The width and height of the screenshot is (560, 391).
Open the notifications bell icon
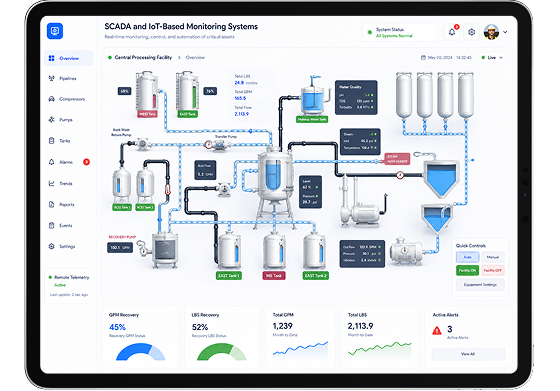[452, 32]
